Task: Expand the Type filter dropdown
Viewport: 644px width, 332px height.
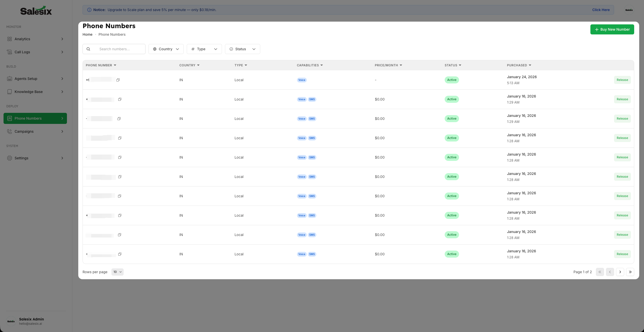Action: click(204, 49)
